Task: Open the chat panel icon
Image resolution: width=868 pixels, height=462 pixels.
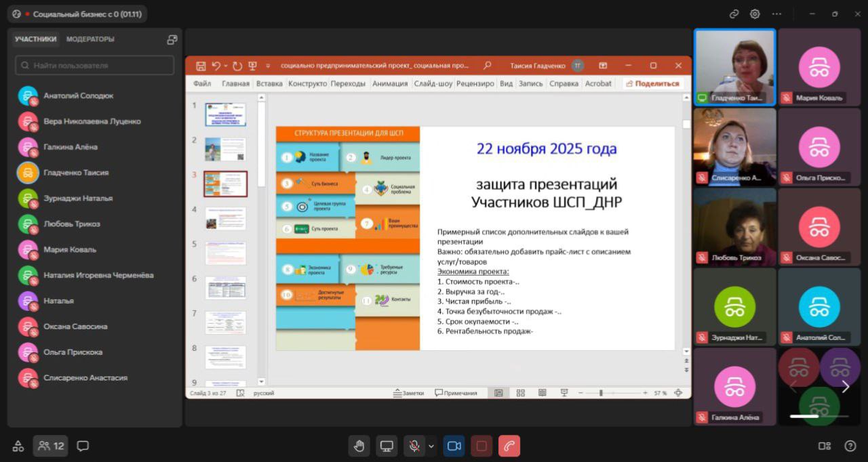Action: [83, 446]
